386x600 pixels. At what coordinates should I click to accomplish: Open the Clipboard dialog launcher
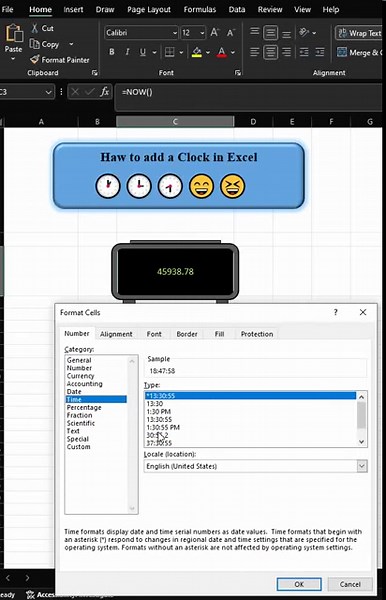pyautogui.click(x=94, y=73)
